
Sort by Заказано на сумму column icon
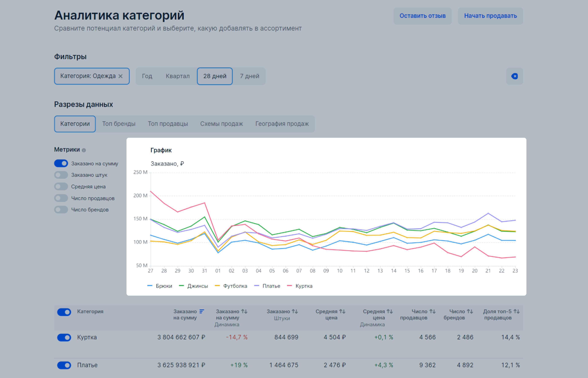point(202,311)
